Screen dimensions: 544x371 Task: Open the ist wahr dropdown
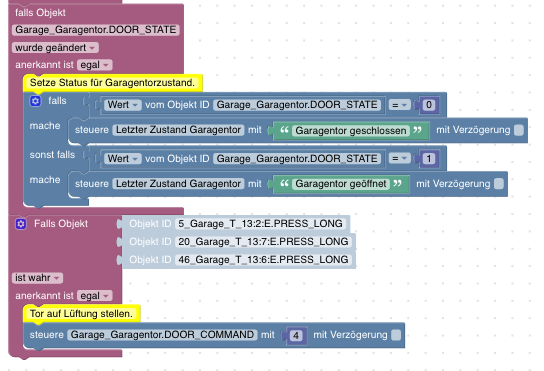37,278
